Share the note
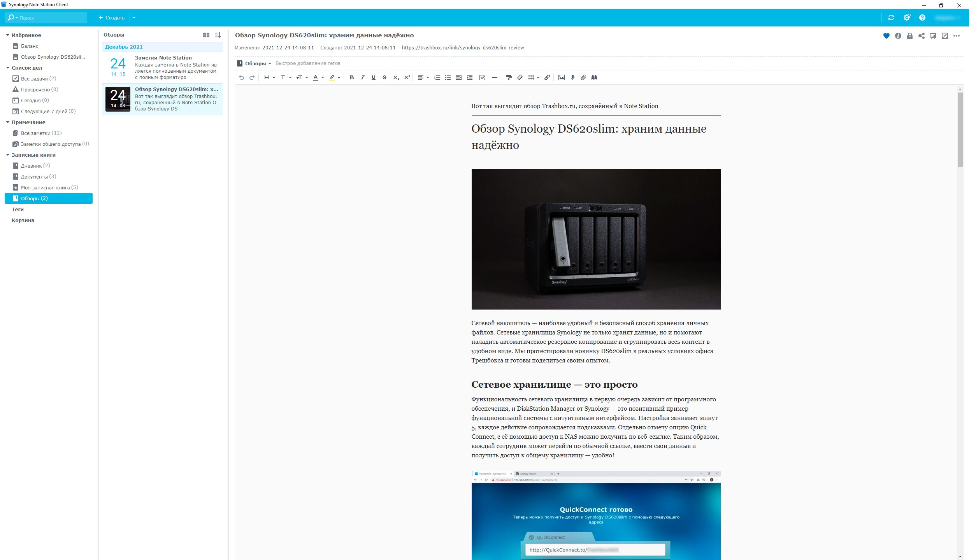Viewport: 969px width, 560px height. tap(922, 36)
